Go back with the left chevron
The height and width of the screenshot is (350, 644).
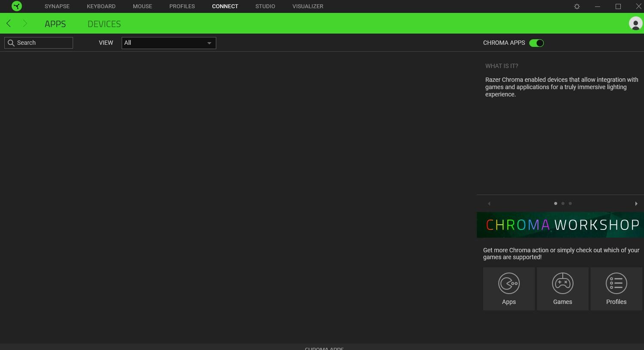(9, 23)
